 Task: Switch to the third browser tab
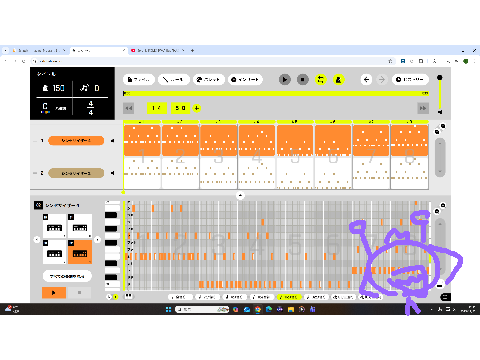coord(157,51)
